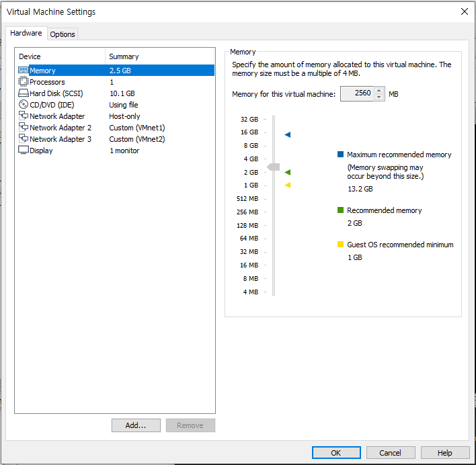The height and width of the screenshot is (465, 476).
Task: Switch to the Hardware tab
Action: coord(26,33)
